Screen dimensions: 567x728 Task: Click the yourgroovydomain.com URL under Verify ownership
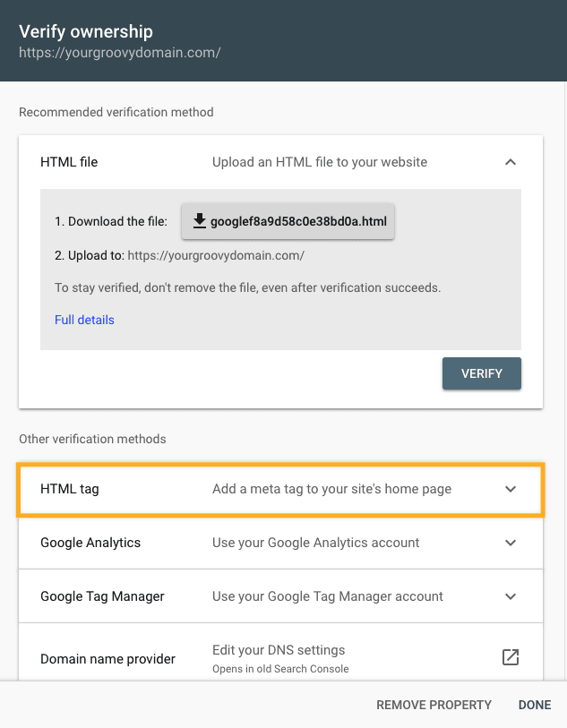pos(121,52)
